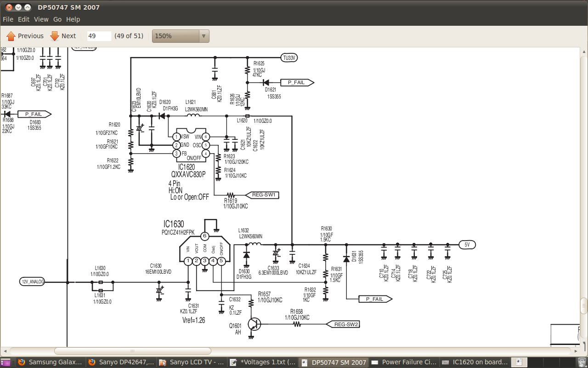The image size is (588, 368).
Task: Click the TU33V net label
Action: (x=289, y=57)
